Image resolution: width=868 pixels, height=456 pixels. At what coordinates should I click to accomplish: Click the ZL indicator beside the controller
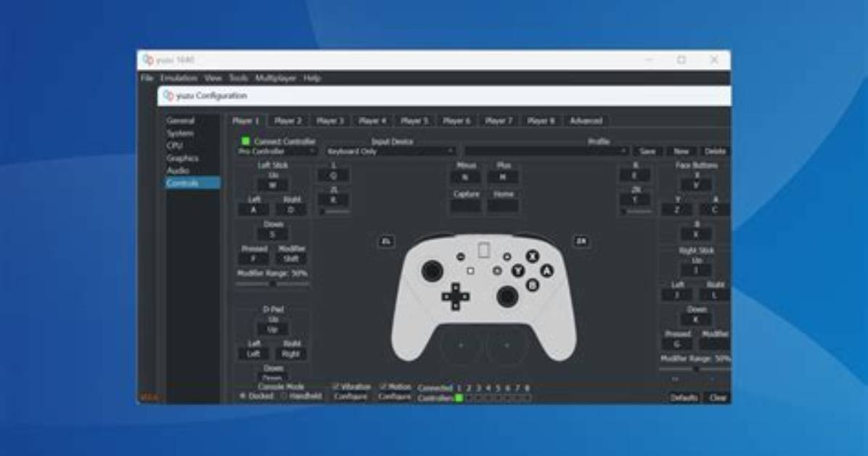[x=386, y=241]
